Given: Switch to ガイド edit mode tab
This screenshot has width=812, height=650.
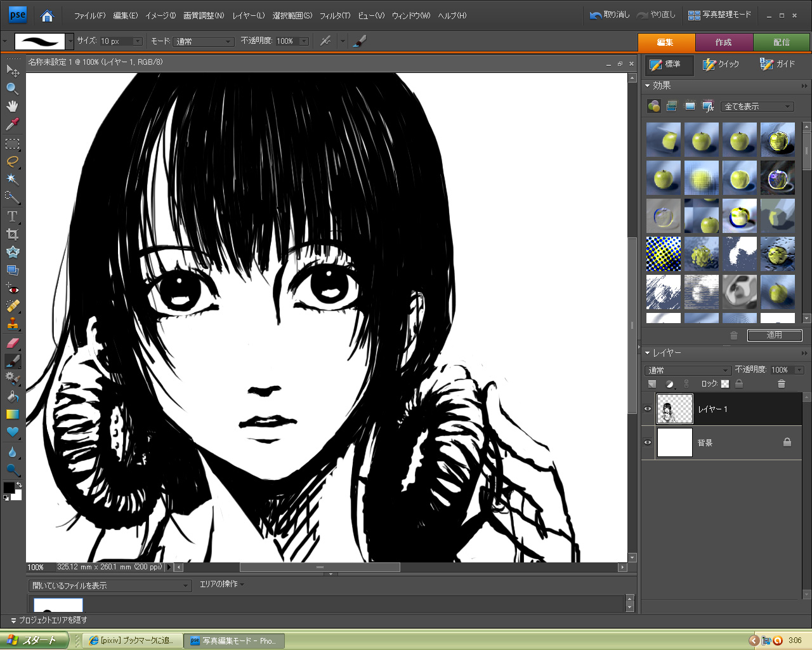Looking at the screenshot, I should coord(777,64).
